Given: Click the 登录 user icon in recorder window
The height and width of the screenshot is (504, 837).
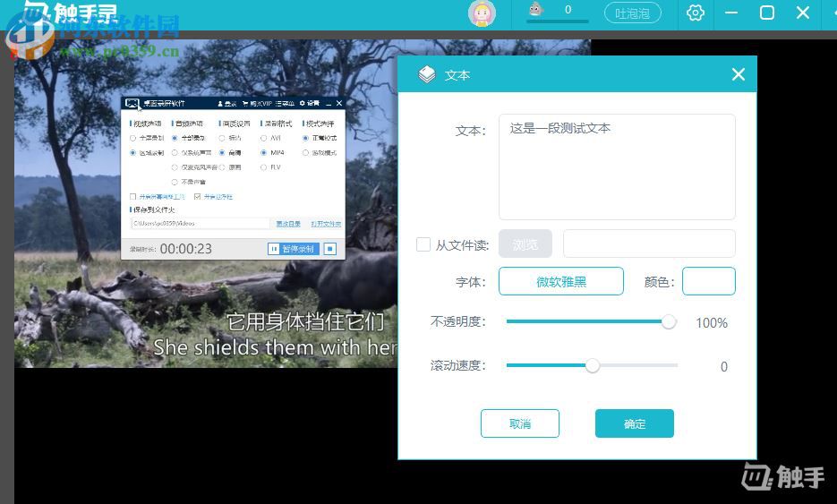Looking at the screenshot, I should [220, 103].
